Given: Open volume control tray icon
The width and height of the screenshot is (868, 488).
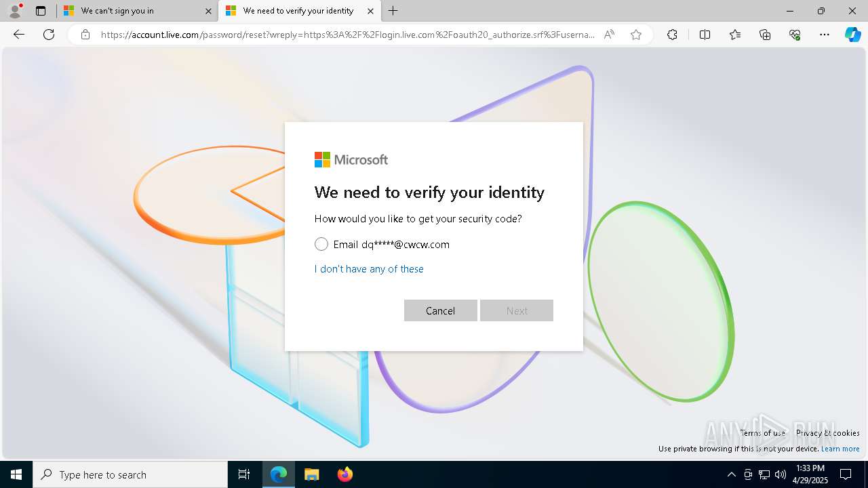Looking at the screenshot, I should click(781, 474).
